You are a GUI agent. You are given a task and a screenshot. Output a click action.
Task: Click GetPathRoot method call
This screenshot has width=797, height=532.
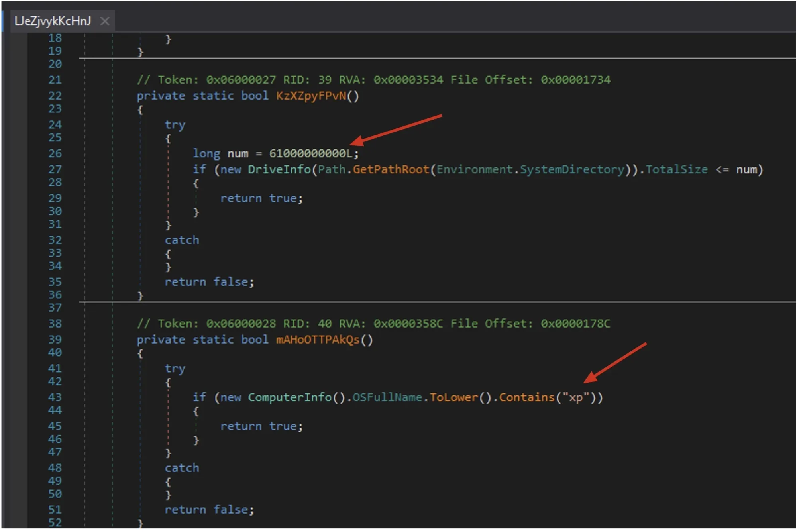coord(391,170)
